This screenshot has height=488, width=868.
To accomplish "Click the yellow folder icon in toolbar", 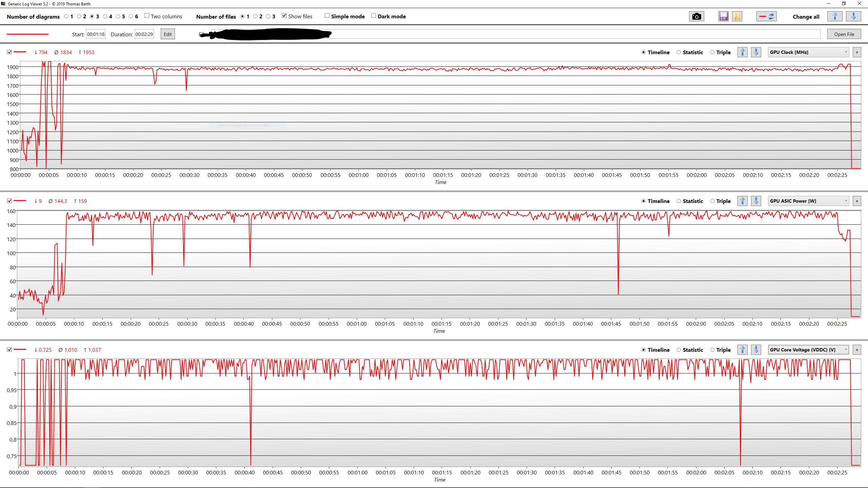I will coord(737,16).
